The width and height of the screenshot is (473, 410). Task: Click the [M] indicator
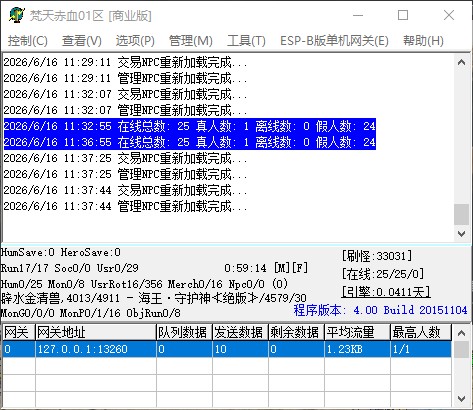[282, 268]
